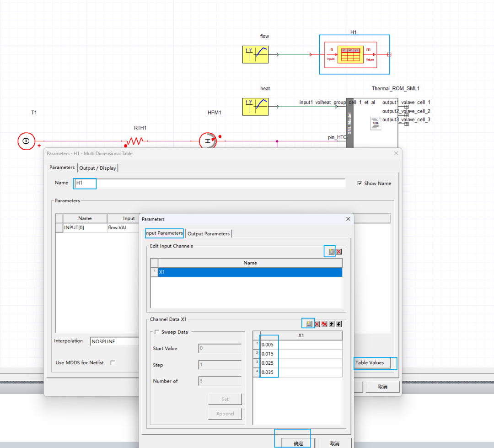Viewport: 494px width, 448px height.
Task: Select the flow source block icon
Action: click(255, 54)
